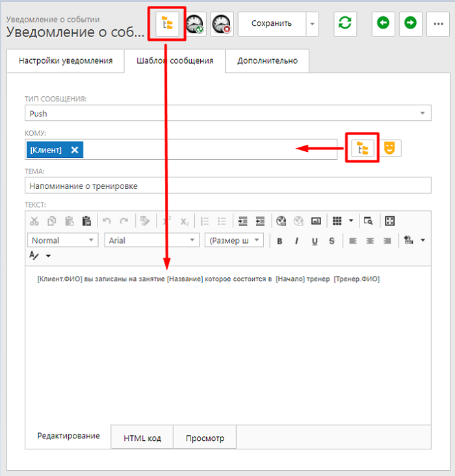Screen dimensions: 455x476
Task: Click the Remove hyperlink globe icon
Action: coord(298,221)
